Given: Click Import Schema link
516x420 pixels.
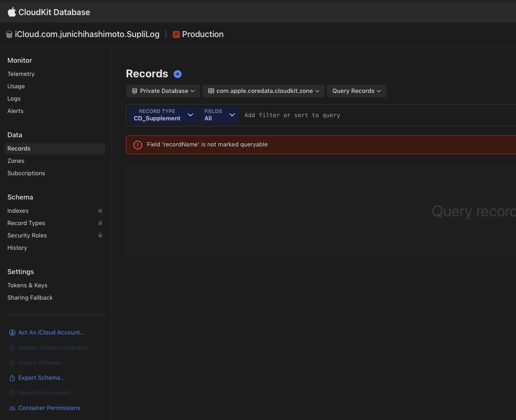Looking at the screenshot, I should 42,363.
